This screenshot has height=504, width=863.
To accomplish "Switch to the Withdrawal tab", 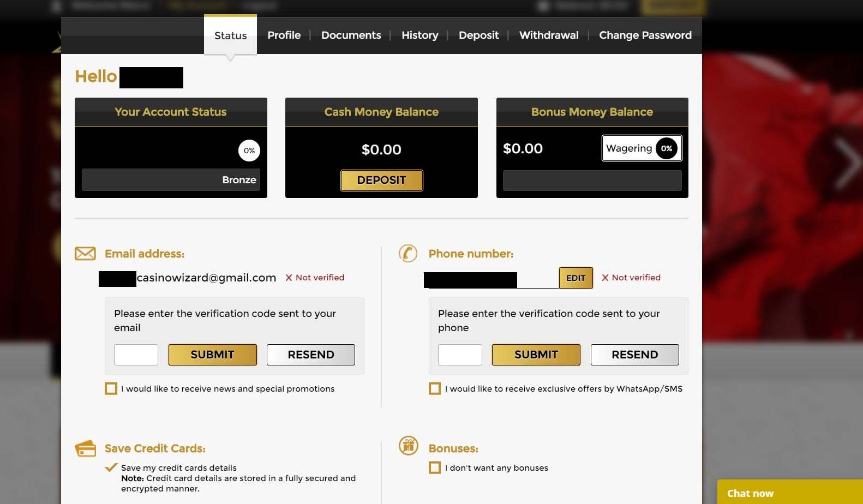I will coord(549,35).
